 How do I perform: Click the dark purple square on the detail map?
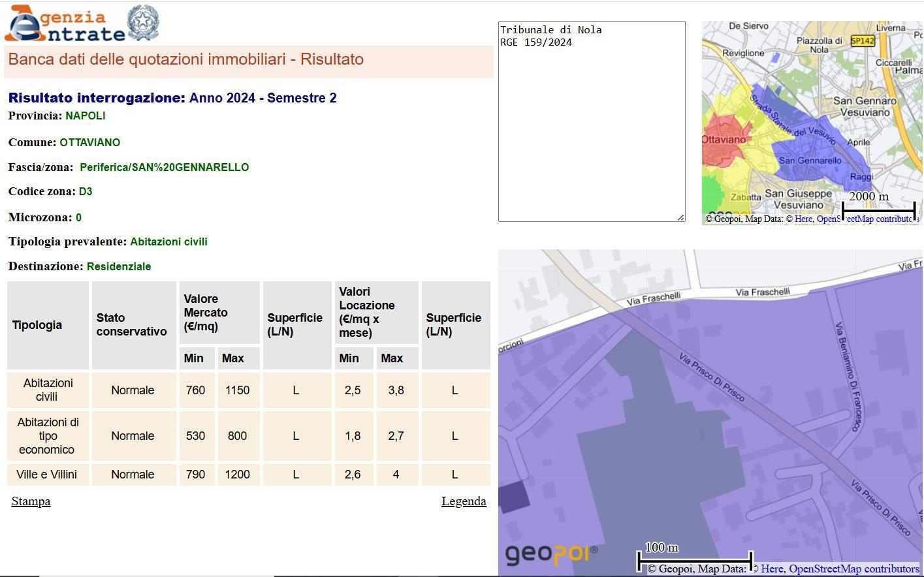click(x=514, y=497)
